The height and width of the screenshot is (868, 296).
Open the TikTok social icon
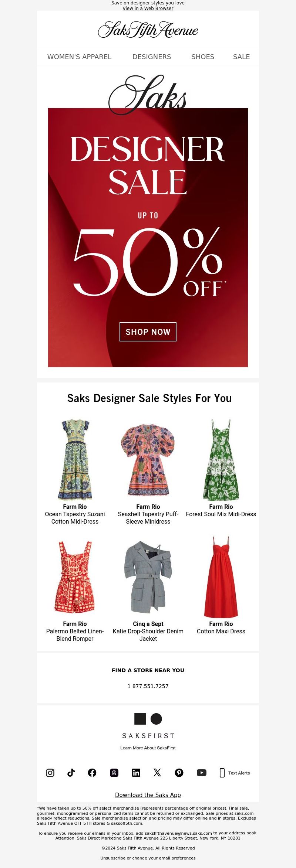tap(71, 773)
